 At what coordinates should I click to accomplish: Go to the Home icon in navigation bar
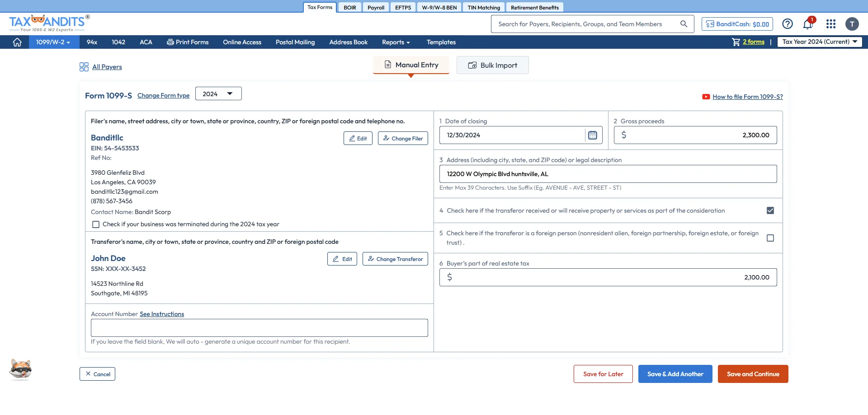click(17, 42)
